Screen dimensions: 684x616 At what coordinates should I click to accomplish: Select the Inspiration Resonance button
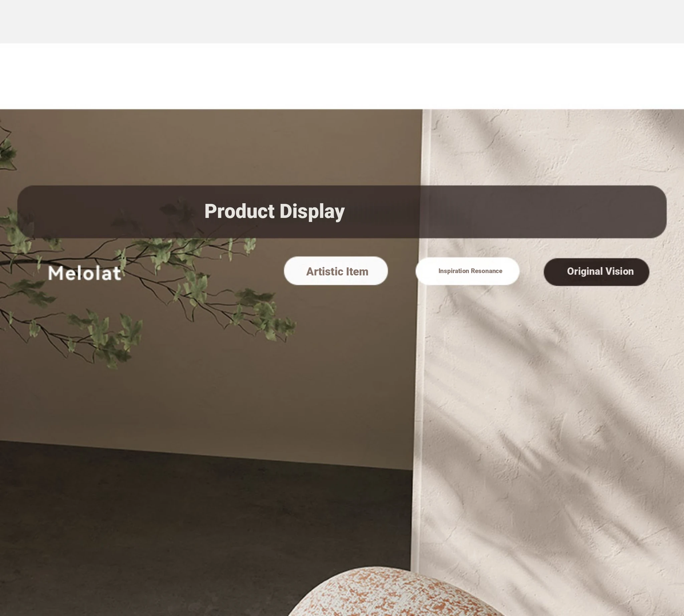[x=468, y=271]
